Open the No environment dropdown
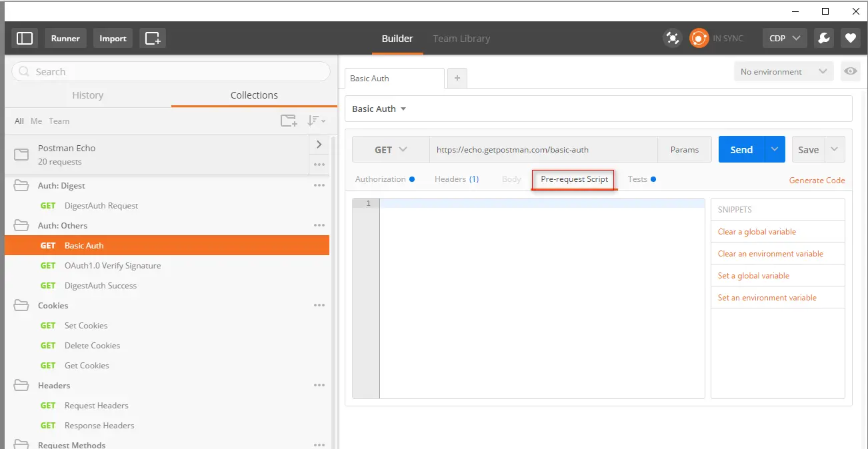Image resolution: width=868 pixels, height=449 pixels. [783, 71]
